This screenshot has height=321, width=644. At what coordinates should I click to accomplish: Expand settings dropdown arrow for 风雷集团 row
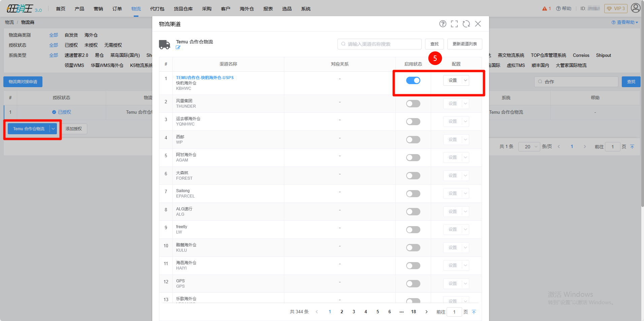[x=465, y=104]
